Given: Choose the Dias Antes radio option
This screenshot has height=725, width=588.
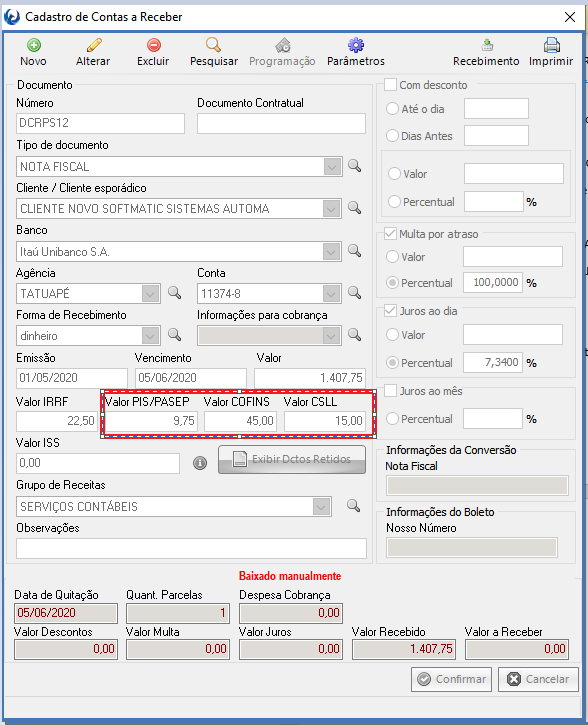Looking at the screenshot, I should 392,136.
